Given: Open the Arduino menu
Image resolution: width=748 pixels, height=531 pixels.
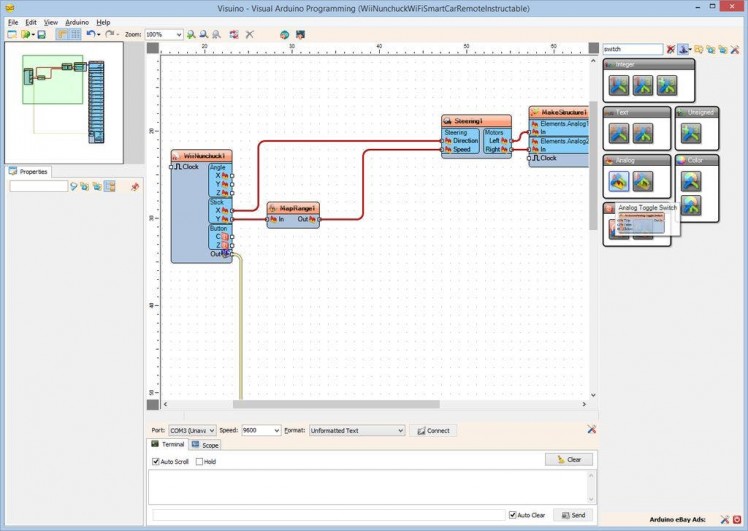Looking at the screenshot, I should click(77, 21).
